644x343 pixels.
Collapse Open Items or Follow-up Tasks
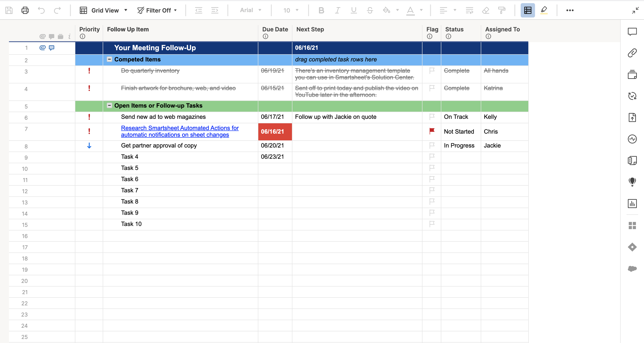109,106
